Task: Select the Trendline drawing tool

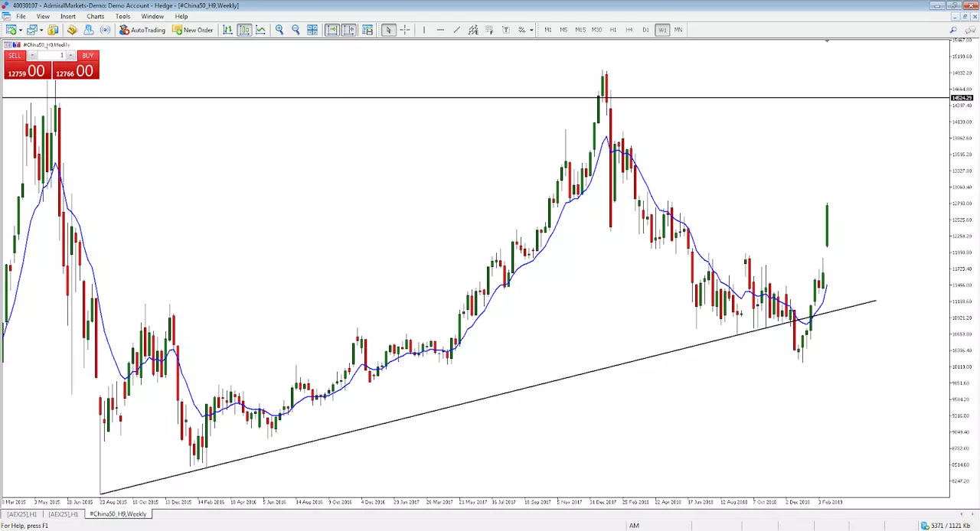Action: pos(457,30)
